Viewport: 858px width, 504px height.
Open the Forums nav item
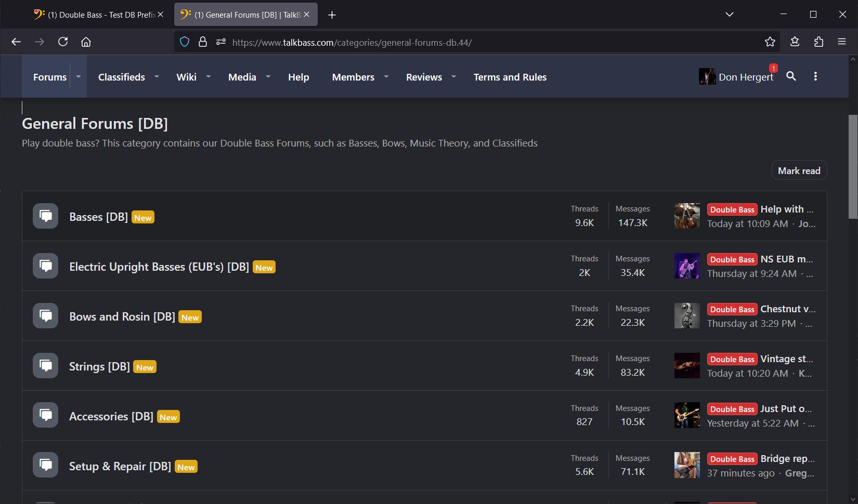50,77
